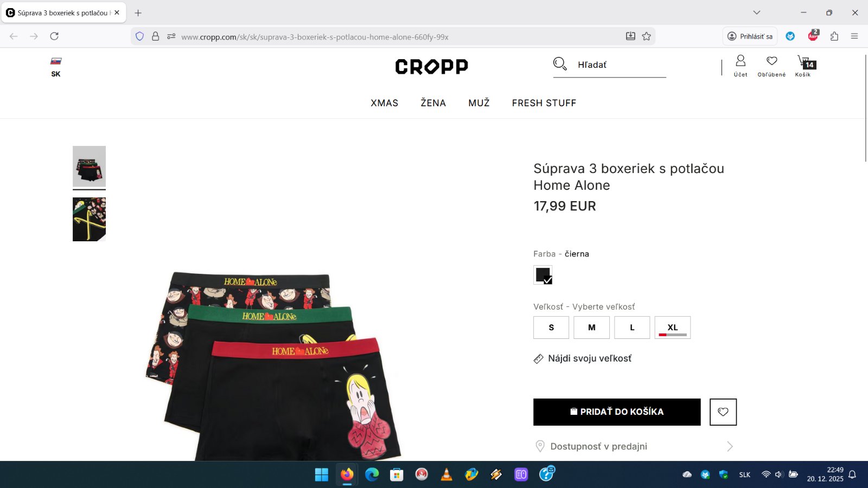Open the ŽENA menu category
Viewport: 868px width, 488px height.
point(433,103)
